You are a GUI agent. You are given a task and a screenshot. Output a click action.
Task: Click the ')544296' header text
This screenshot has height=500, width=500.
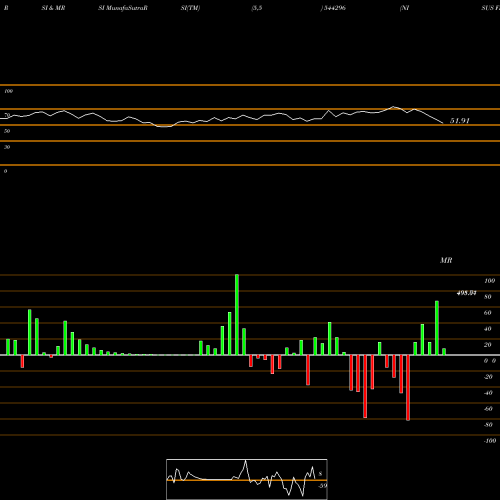coord(333,8)
